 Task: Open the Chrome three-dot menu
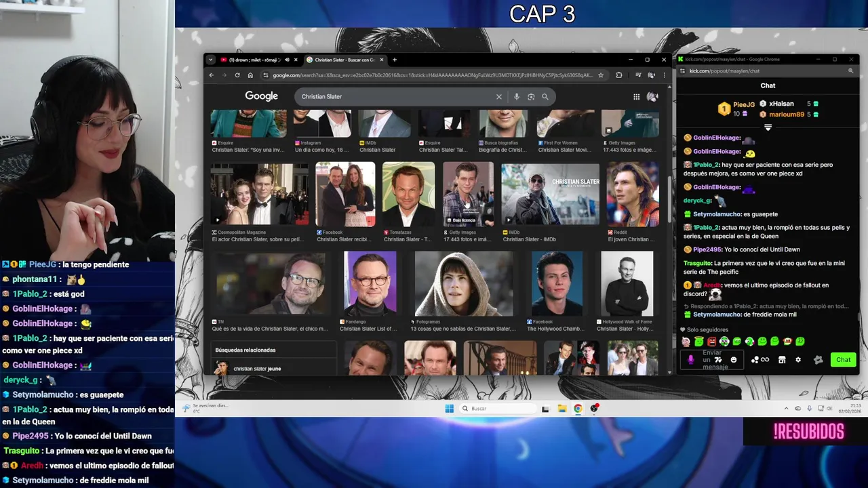tap(665, 75)
